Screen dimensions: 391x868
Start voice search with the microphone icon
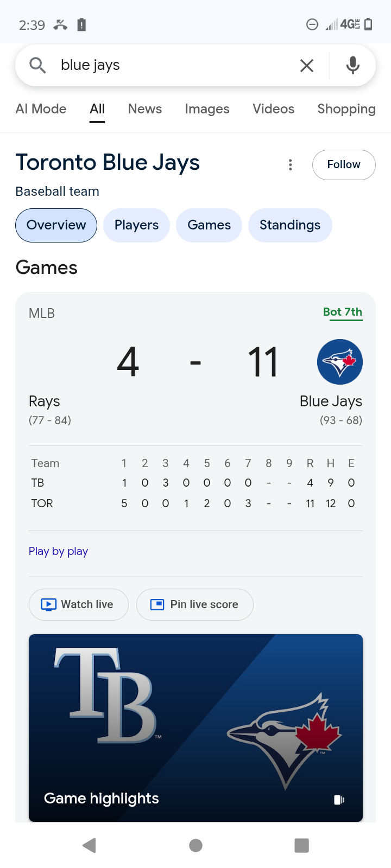(x=353, y=65)
